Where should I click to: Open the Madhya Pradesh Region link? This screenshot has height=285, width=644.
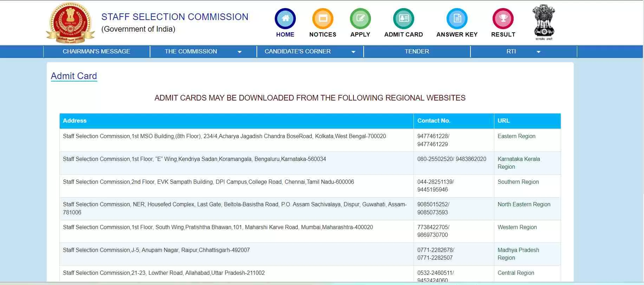518,254
